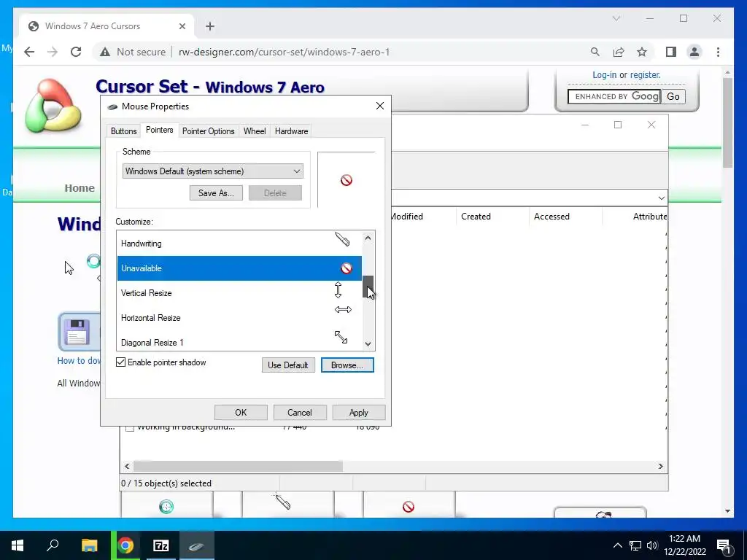This screenshot has width=747, height=560.
Task: Open the volume control in tray
Action: pos(652,545)
